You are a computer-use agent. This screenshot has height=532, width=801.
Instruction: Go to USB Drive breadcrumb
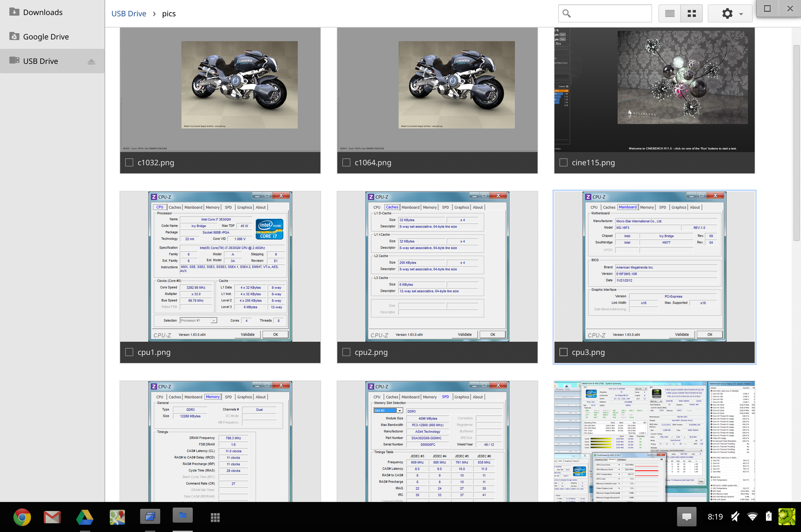coord(129,14)
